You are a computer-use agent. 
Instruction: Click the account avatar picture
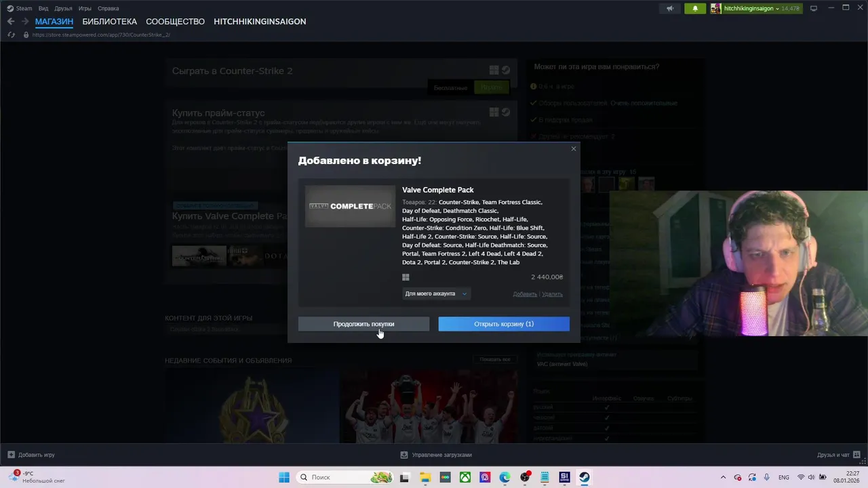click(716, 8)
